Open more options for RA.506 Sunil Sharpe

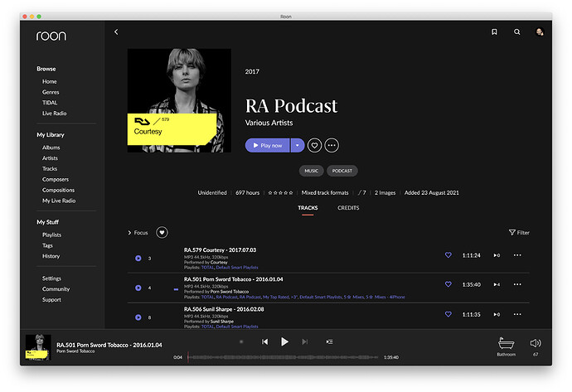517,314
